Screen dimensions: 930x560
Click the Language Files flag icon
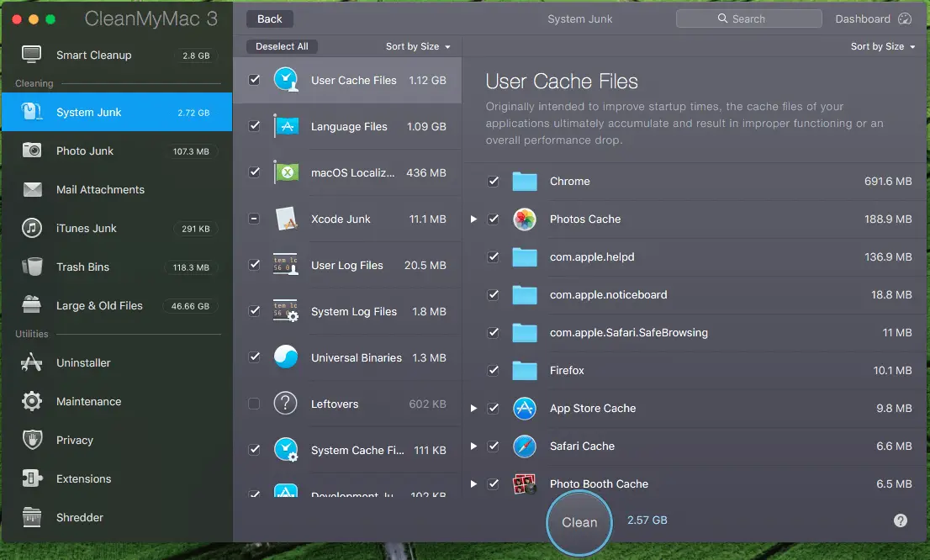point(286,126)
